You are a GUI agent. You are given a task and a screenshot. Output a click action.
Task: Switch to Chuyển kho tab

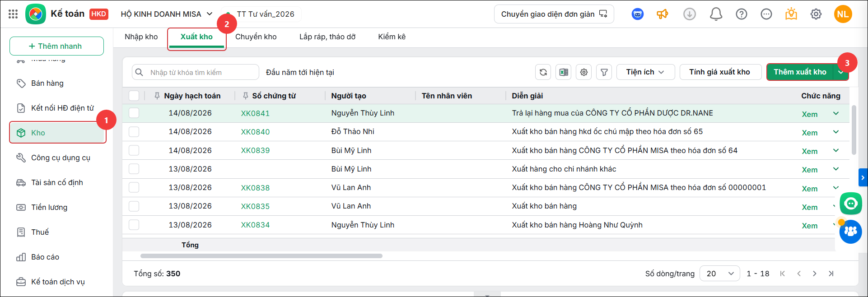pos(256,37)
